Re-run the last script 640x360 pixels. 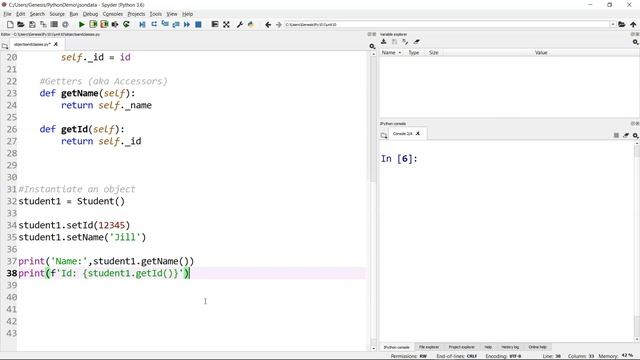coord(126,24)
